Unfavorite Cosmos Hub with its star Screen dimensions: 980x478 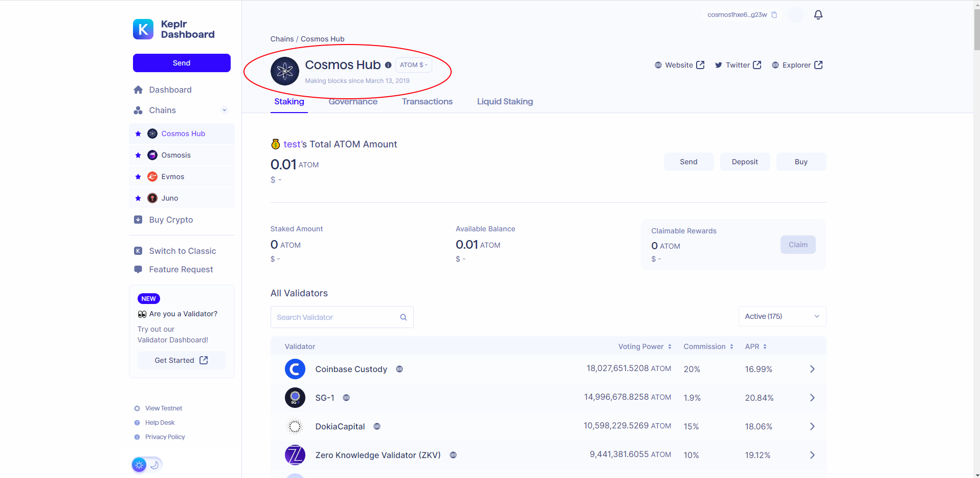click(x=138, y=134)
